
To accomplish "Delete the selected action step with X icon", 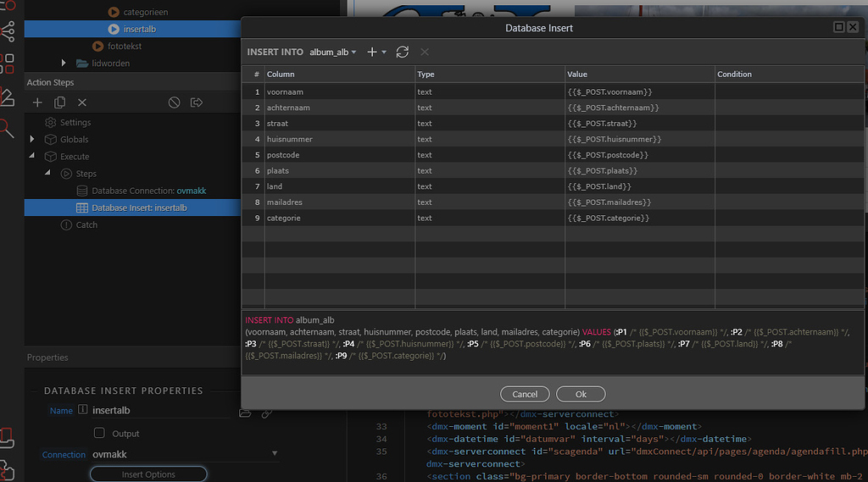I will click(82, 102).
